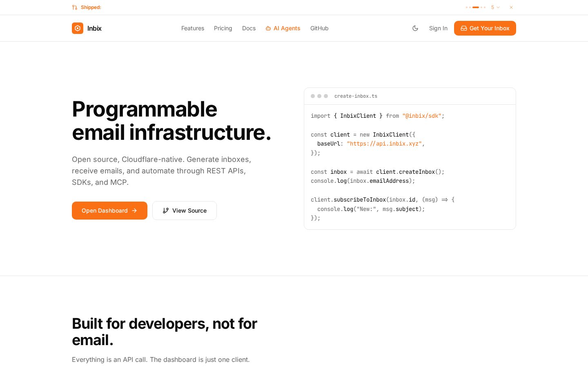Open the AI Agents nav link

click(283, 28)
